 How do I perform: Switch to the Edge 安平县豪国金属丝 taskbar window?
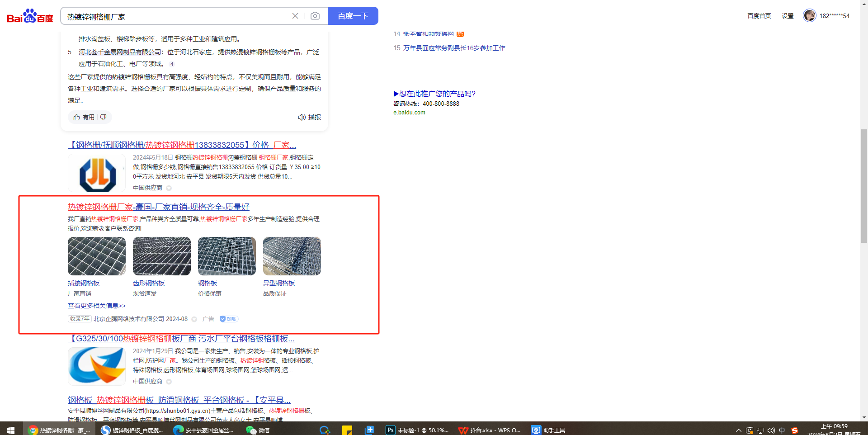click(x=204, y=430)
